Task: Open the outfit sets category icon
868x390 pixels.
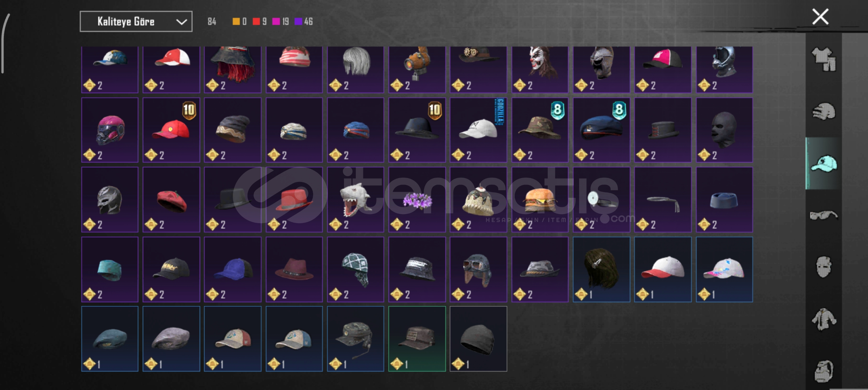Action: [824, 59]
